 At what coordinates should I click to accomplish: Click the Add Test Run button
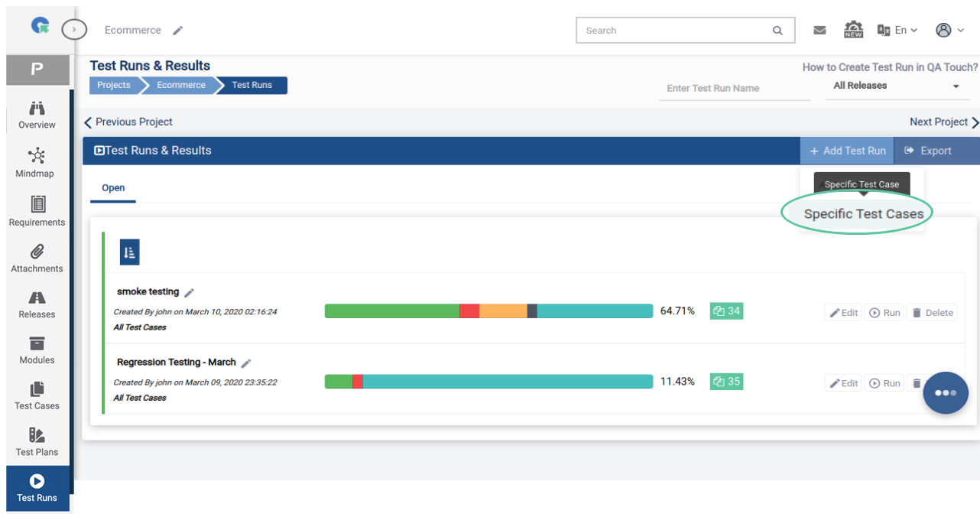coord(847,151)
